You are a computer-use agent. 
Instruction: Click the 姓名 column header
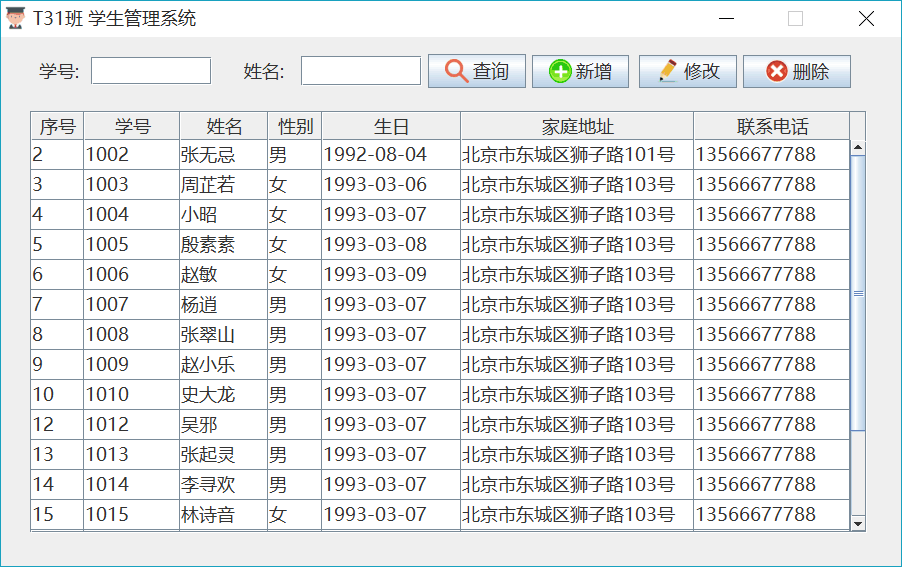coord(224,126)
